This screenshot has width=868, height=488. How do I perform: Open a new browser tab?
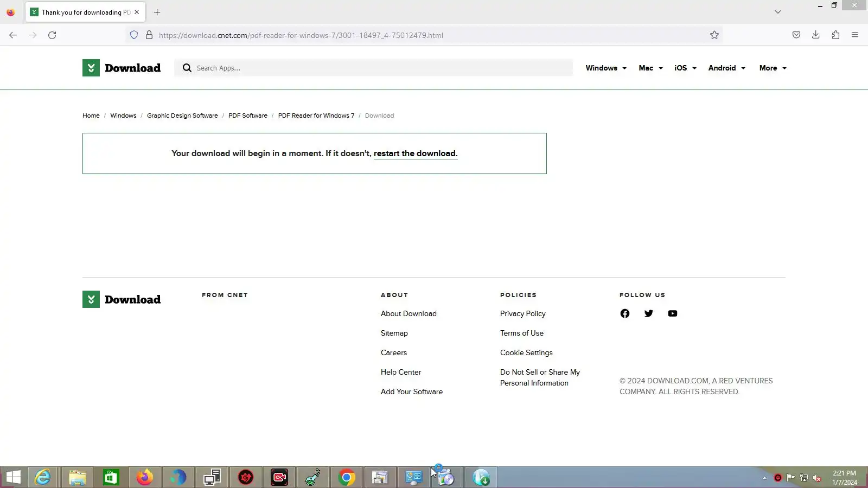(157, 12)
